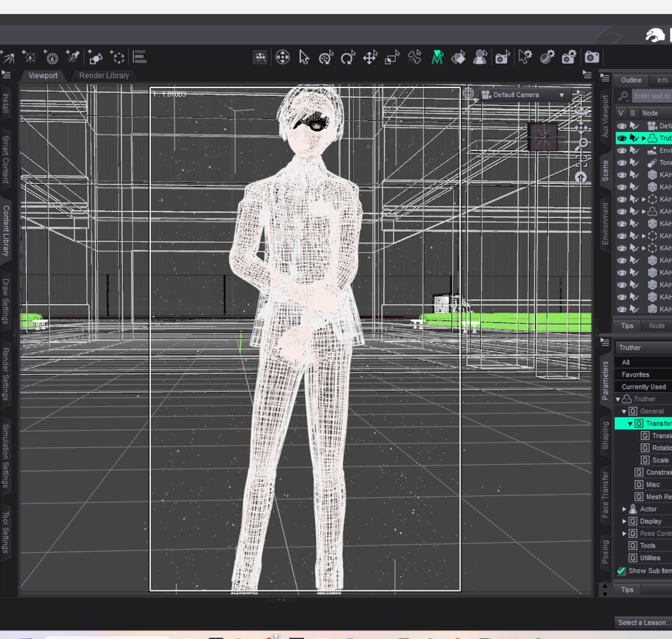Choose the Translate tool with four arrows
672x639 pixels.
pyautogui.click(x=370, y=57)
